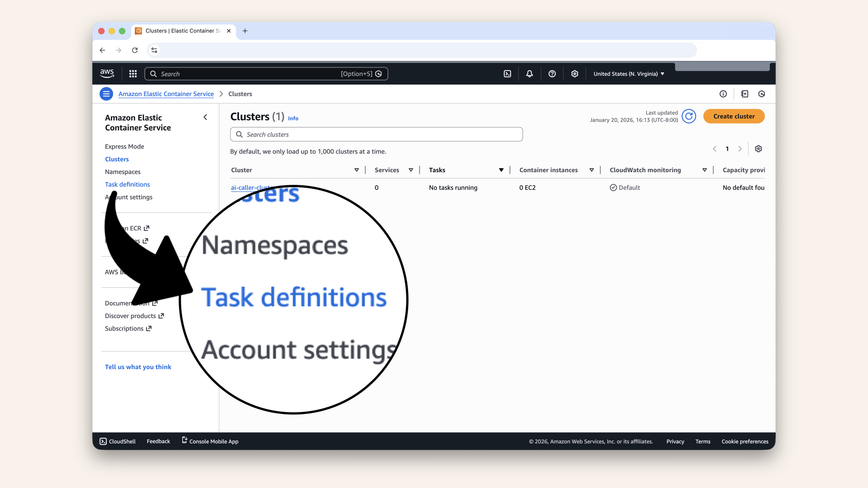
Task: Open table display preferences gear near pagination
Action: tap(759, 149)
